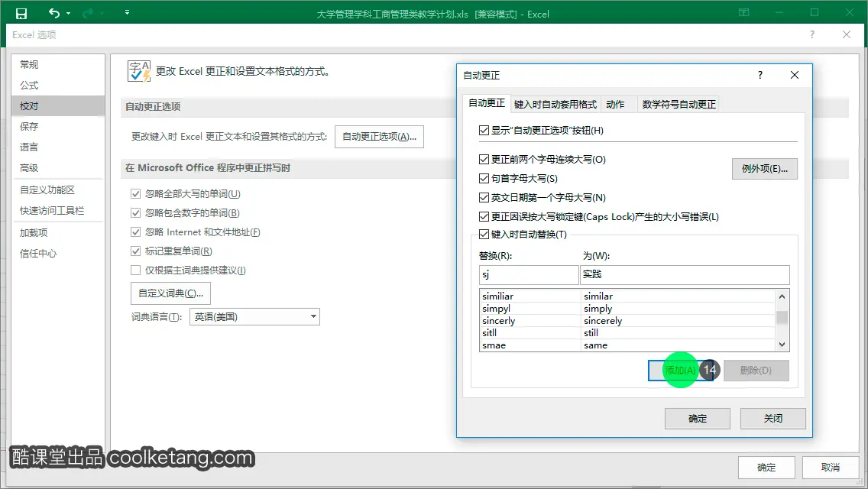Click the AutoCorrect dialog help question mark
The height and width of the screenshot is (489, 868).
(x=760, y=75)
